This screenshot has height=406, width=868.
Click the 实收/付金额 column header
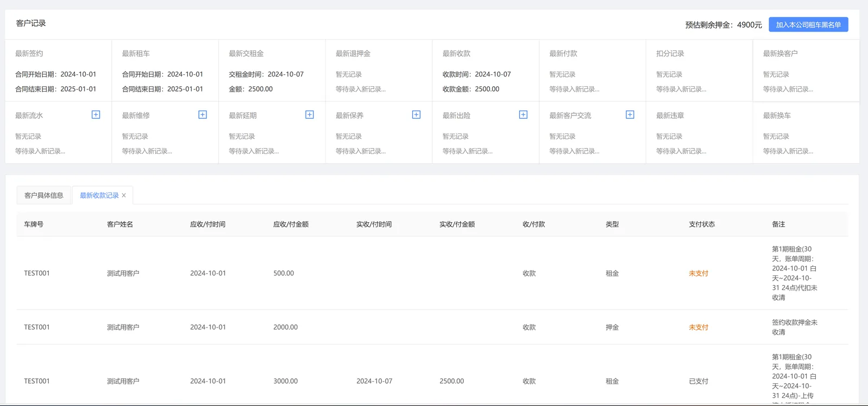pos(457,224)
